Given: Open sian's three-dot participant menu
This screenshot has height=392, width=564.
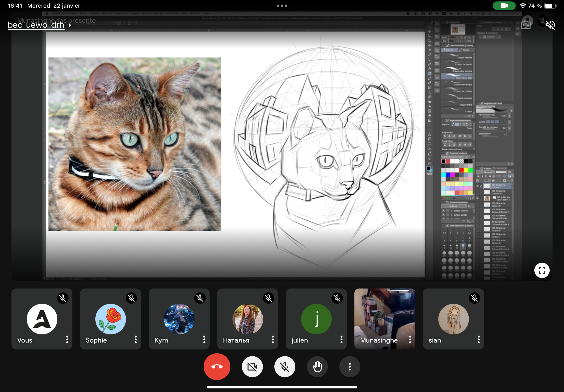Looking at the screenshot, I should point(478,340).
